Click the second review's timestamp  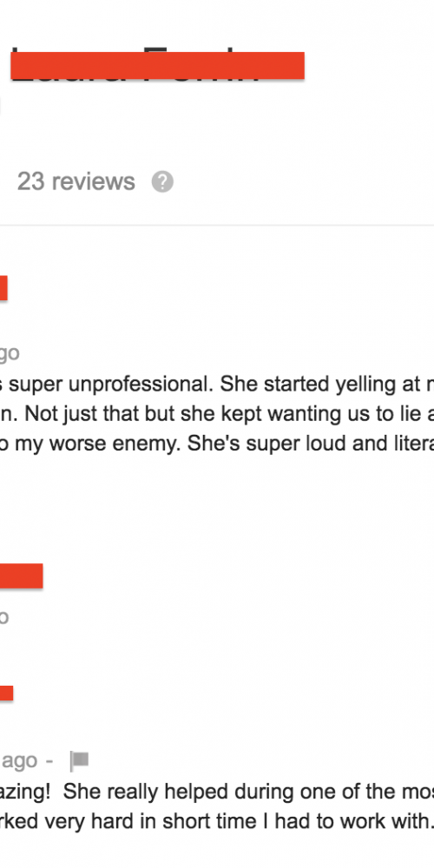point(4,616)
